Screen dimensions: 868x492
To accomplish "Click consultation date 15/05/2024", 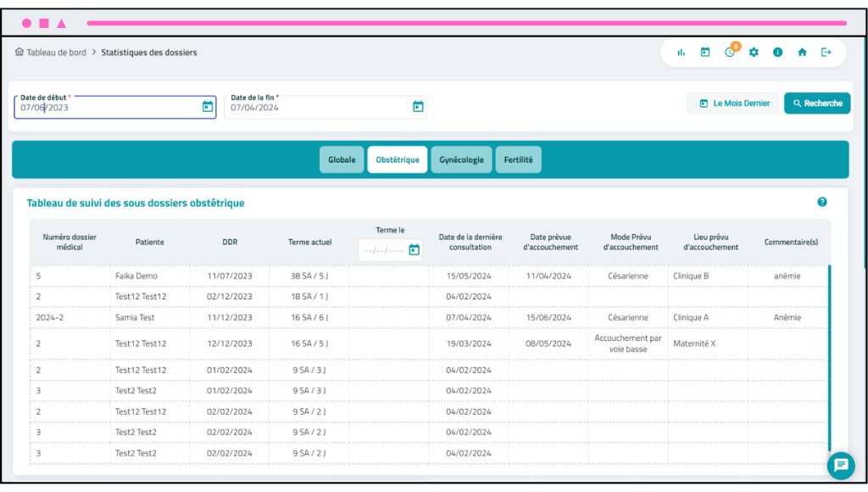I will [469, 276].
